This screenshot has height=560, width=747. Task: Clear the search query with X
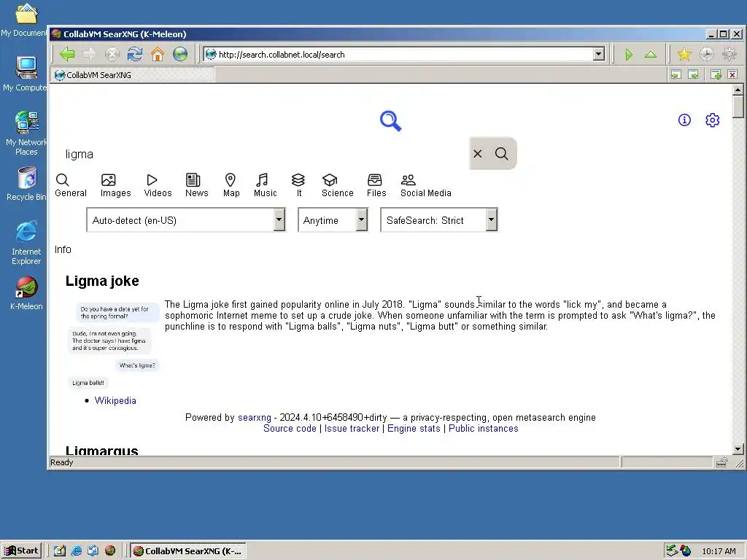(x=477, y=153)
